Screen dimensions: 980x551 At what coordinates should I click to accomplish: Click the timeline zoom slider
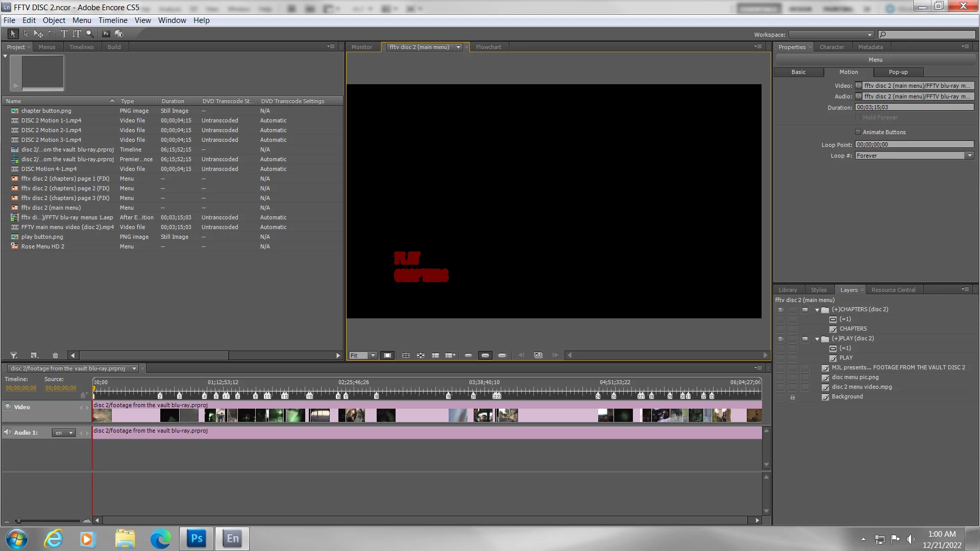click(x=18, y=520)
